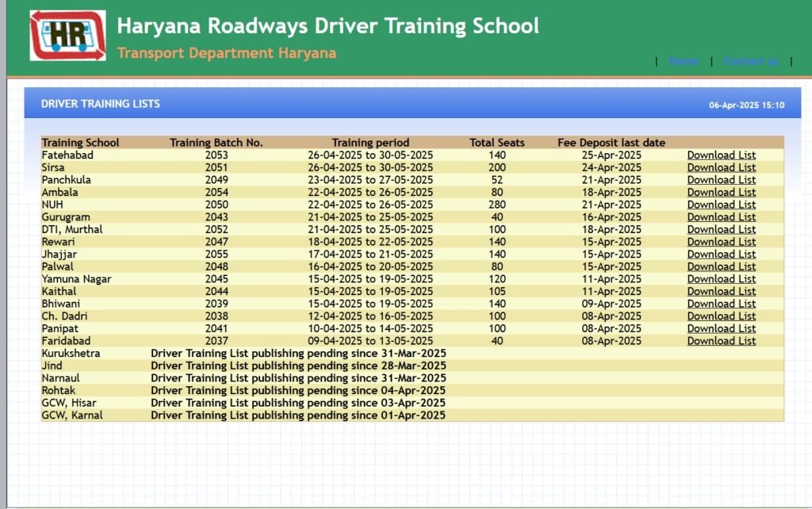Viewport: 812px width, 509px height.
Task: Download the list for DTI, Murthal
Action: click(722, 229)
